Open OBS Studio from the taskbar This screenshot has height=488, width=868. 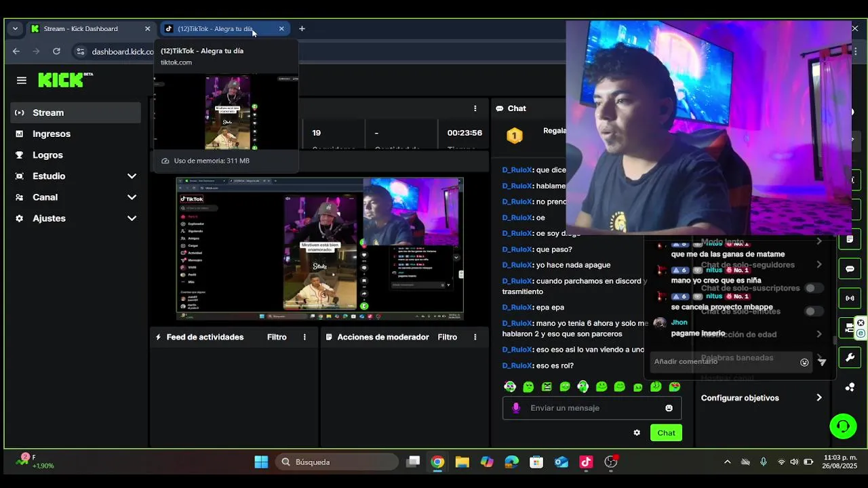(x=611, y=462)
